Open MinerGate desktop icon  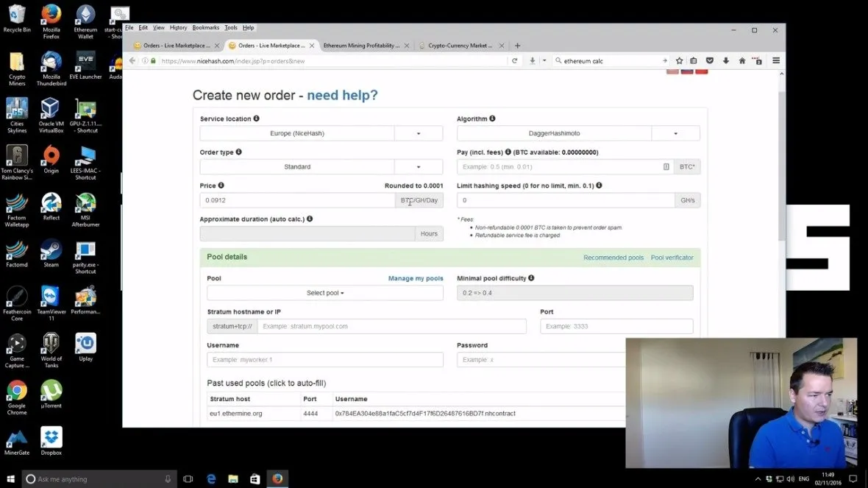(17, 442)
